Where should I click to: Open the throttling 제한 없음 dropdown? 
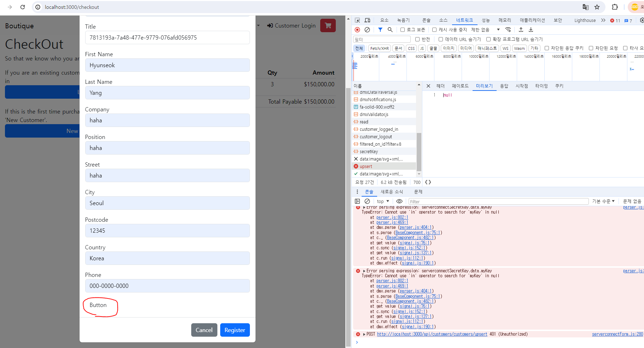pos(486,30)
